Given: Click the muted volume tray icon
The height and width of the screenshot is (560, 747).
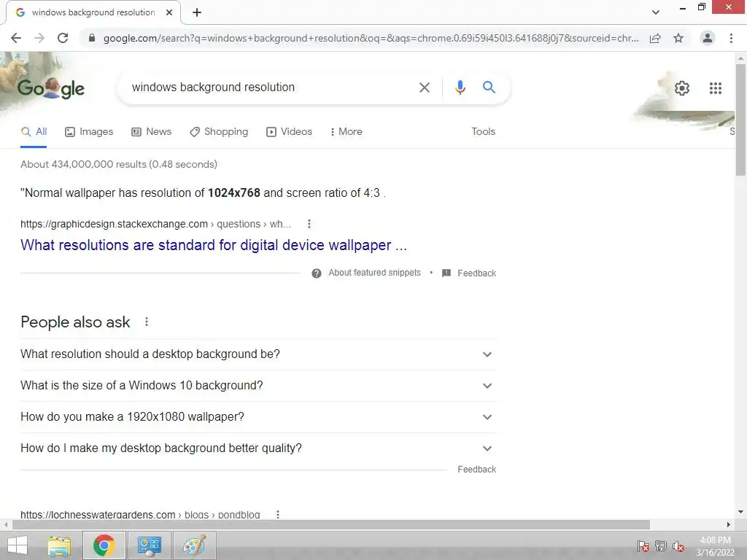Looking at the screenshot, I should [678, 546].
